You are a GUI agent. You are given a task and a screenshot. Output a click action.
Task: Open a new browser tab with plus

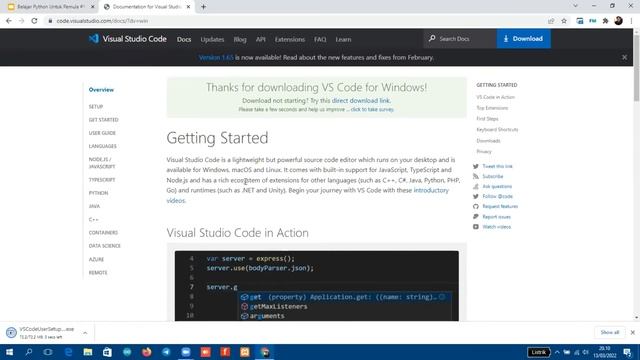click(203, 7)
